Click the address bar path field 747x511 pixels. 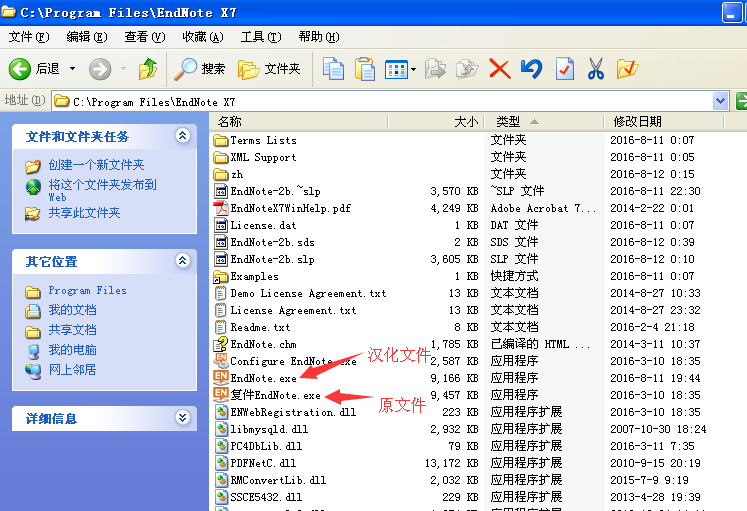[x=383, y=101]
